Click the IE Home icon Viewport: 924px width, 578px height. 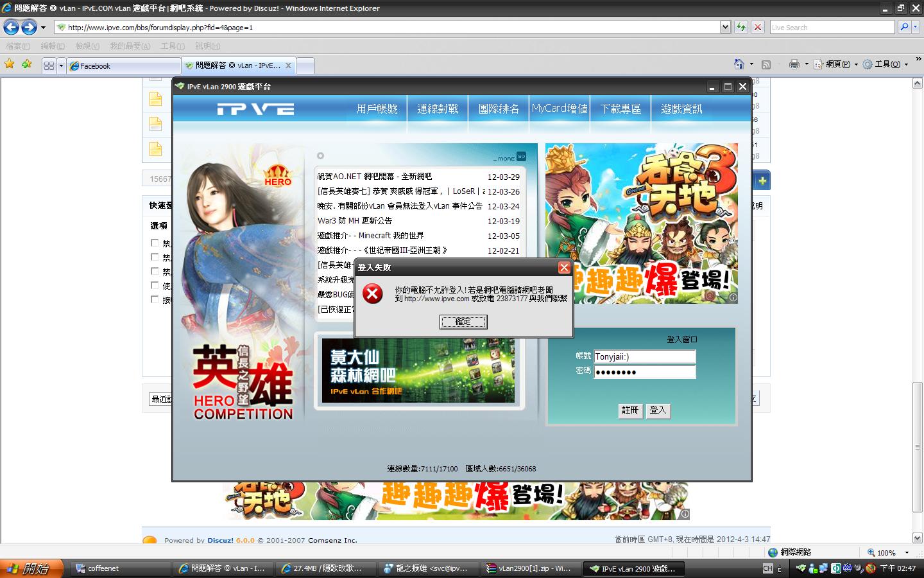pyautogui.click(x=739, y=64)
